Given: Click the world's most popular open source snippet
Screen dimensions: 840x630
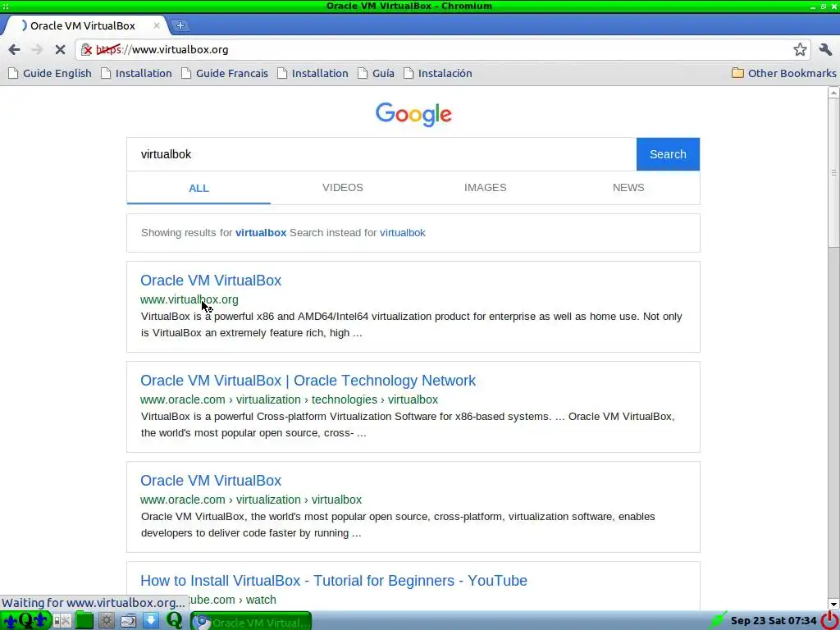Looking at the screenshot, I should pos(398,525).
